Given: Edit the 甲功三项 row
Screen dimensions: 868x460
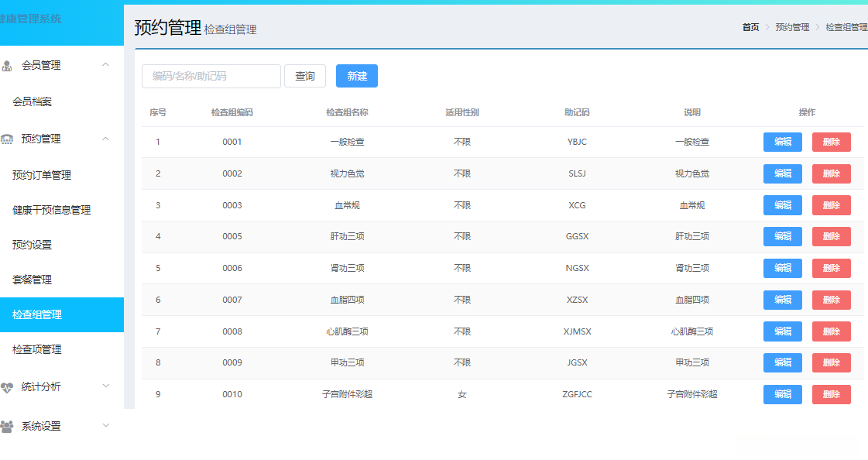Looking at the screenshot, I should coord(783,362).
